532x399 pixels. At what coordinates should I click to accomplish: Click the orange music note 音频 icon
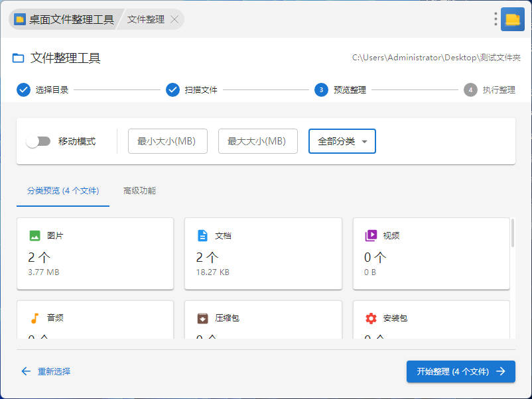pos(34,318)
